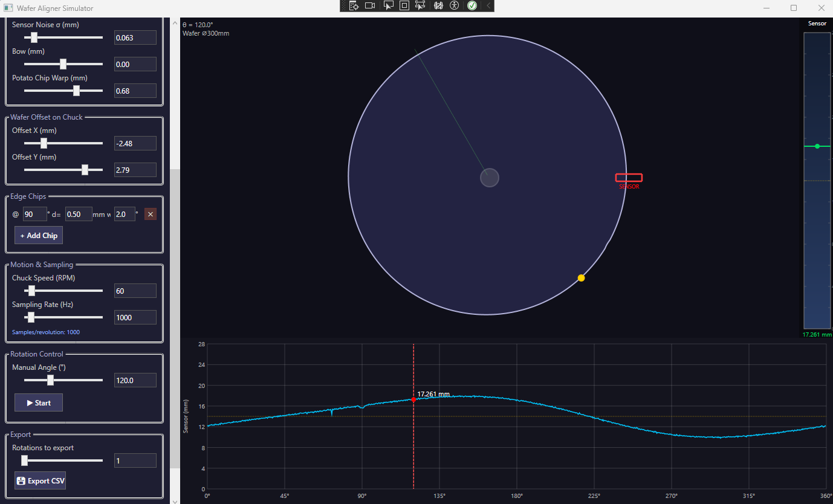Collapse the debug toolbar with chevron
This screenshot has height=504, width=833.
tap(488, 5)
